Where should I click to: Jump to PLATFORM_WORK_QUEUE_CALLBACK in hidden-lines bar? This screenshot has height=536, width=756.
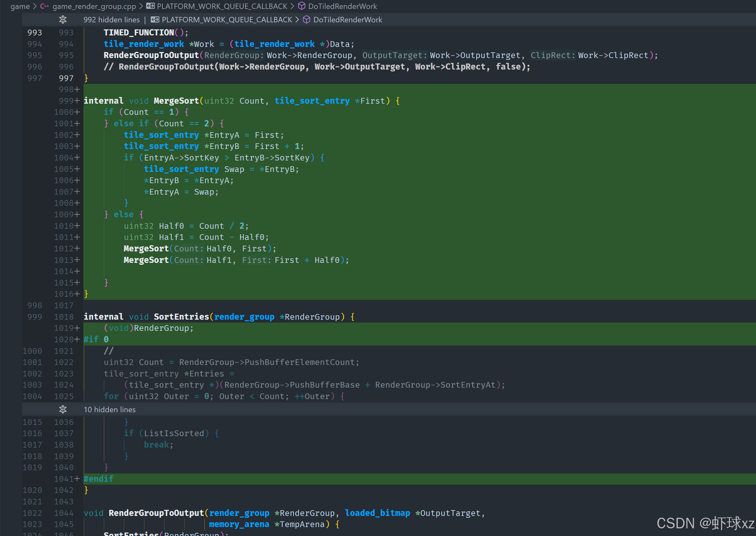click(x=227, y=20)
